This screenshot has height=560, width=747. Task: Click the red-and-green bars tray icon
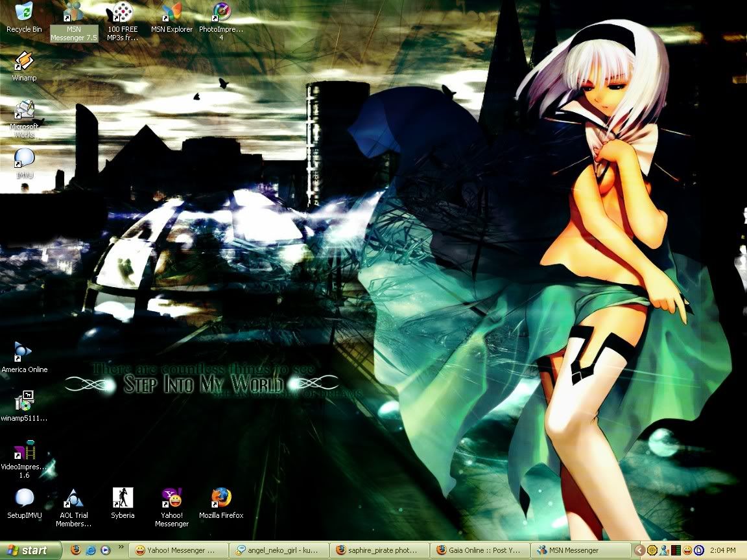(x=676, y=550)
